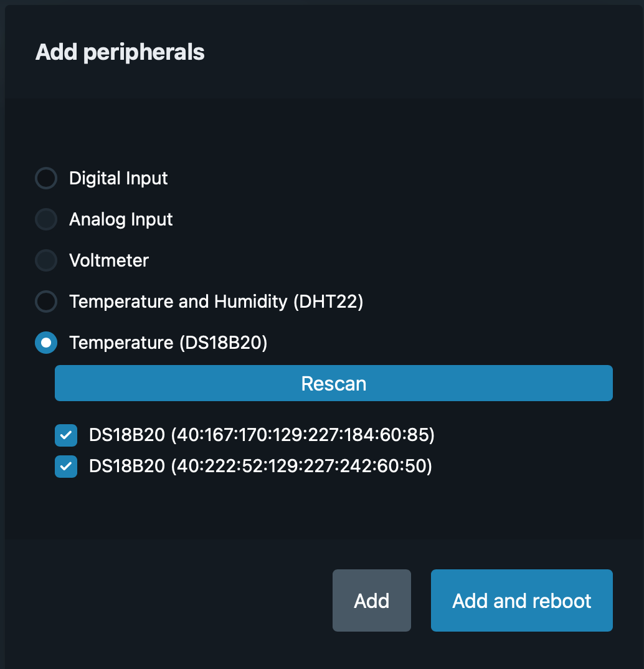Choose the Analog Input radio circle

pyautogui.click(x=46, y=219)
